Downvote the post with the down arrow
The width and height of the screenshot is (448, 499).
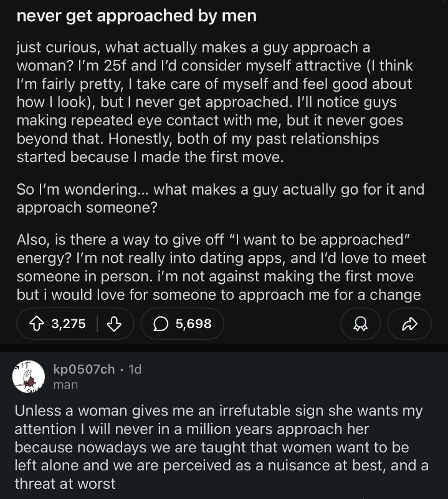point(114,324)
